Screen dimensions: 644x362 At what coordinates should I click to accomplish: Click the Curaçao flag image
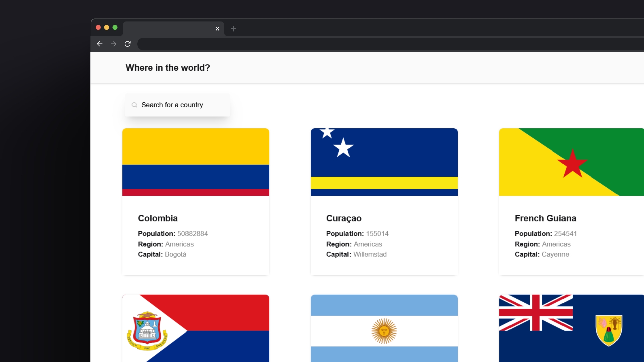point(384,162)
